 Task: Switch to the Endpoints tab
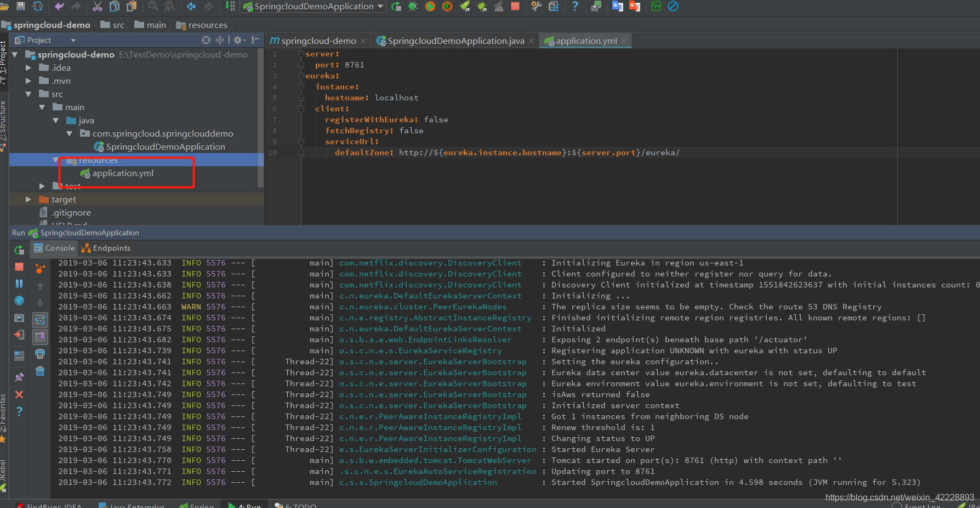click(106, 248)
